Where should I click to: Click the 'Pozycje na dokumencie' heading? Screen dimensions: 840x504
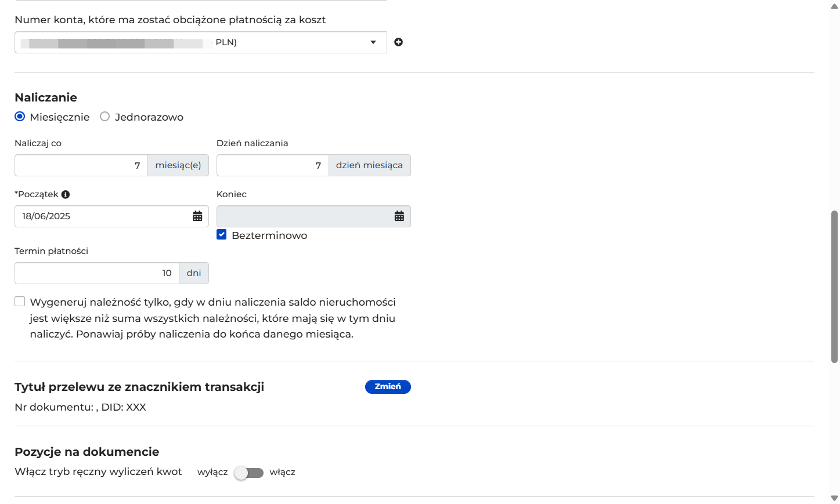(x=87, y=452)
